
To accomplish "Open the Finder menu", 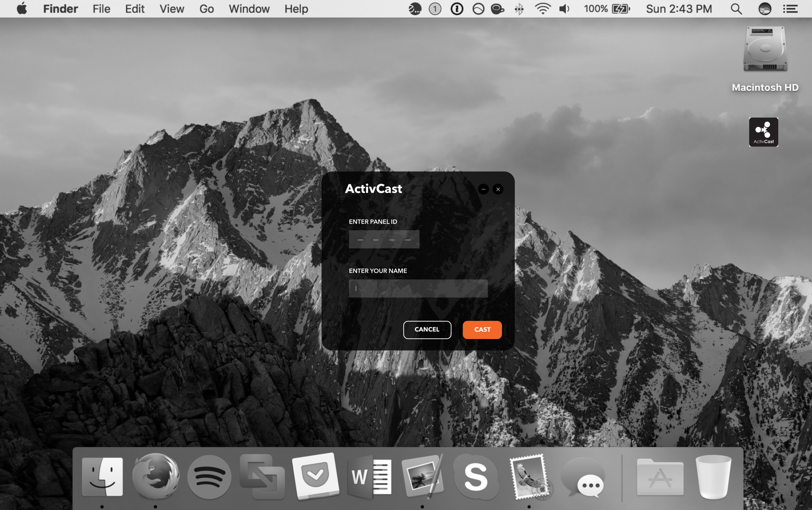I will coord(60,9).
